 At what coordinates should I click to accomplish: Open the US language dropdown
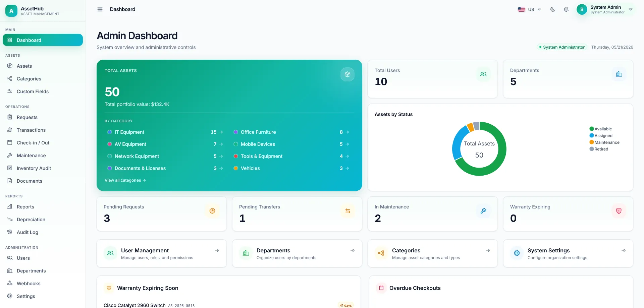pyautogui.click(x=529, y=9)
